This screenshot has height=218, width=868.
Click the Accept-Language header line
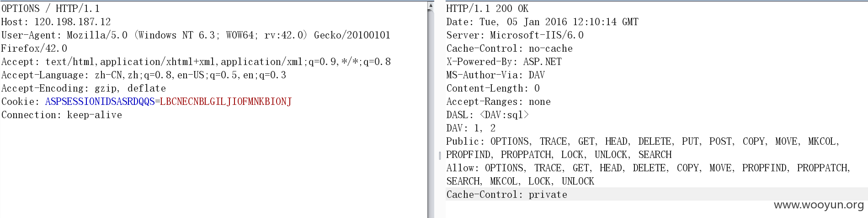[x=144, y=75]
